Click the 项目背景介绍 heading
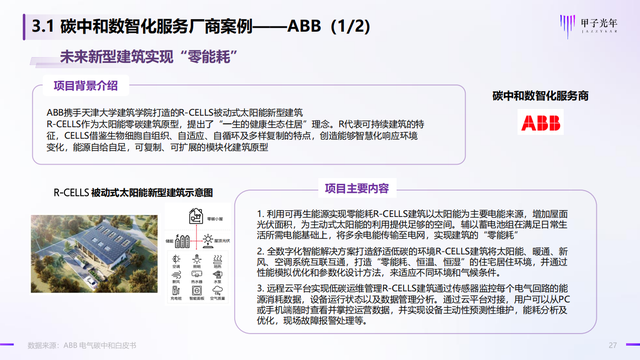The image size is (640, 360). tap(86, 86)
